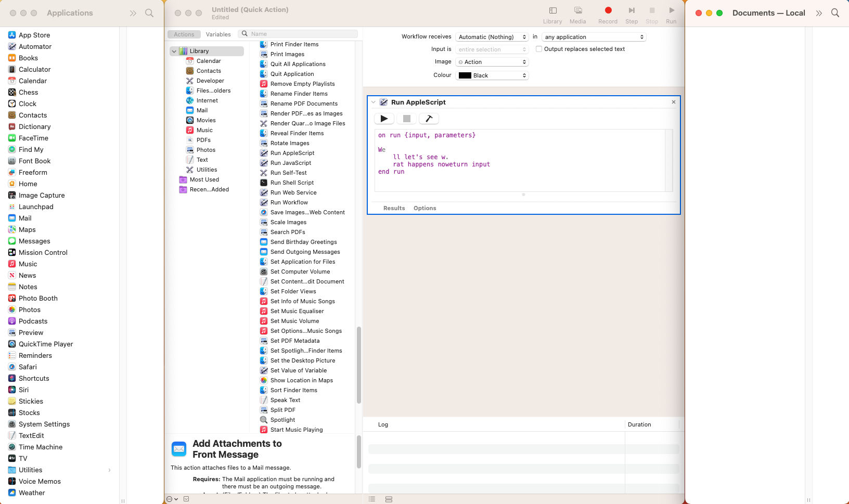This screenshot has width=849, height=504.
Task: Open Workflow receives dropdown
Action: click(x=492, y=37)
